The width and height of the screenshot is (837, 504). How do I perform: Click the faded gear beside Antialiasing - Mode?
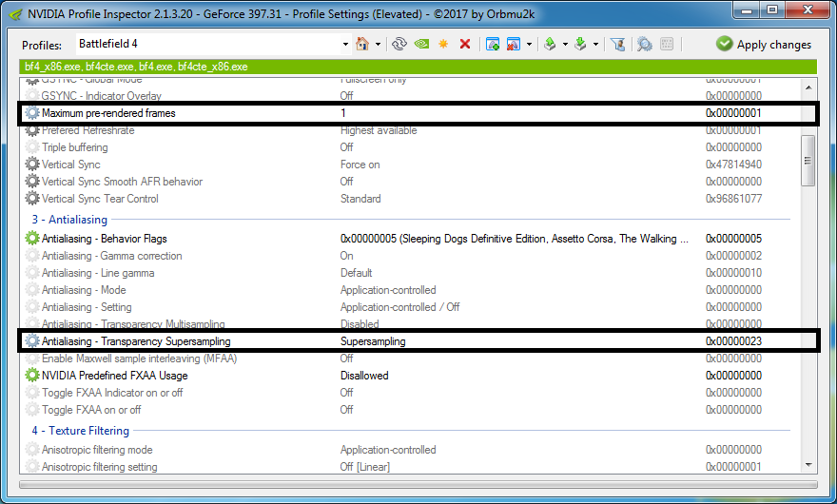coord(32,289)
